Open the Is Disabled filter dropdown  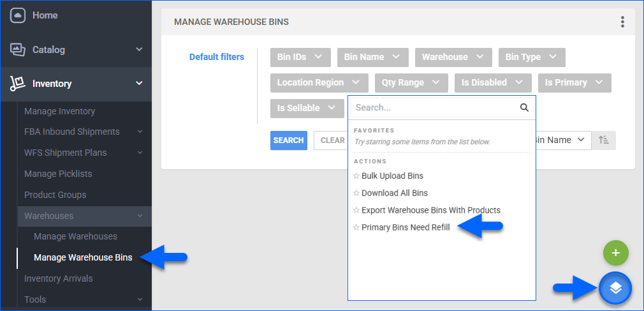tap(492, 82)
